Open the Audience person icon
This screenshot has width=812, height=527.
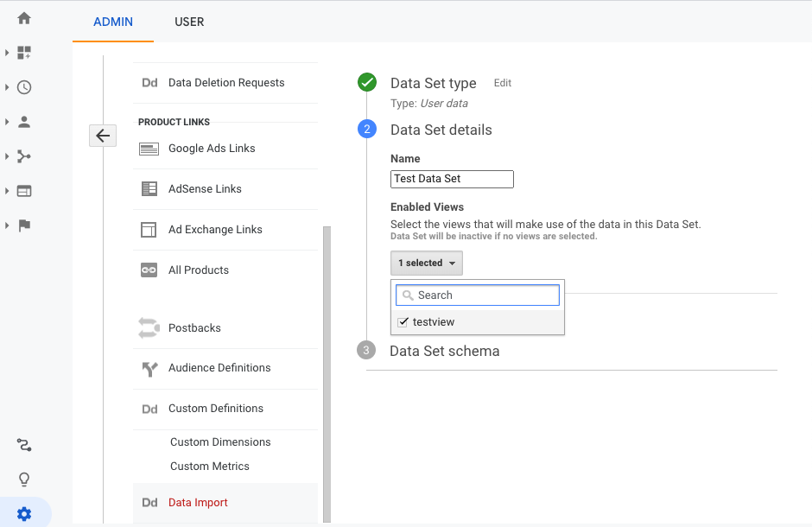point(24,122)
